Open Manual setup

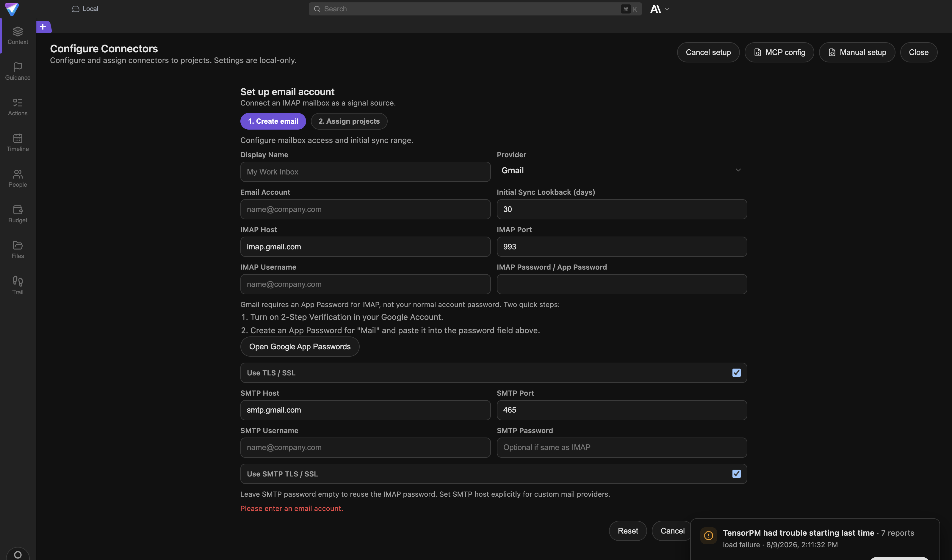pos(857,52)
